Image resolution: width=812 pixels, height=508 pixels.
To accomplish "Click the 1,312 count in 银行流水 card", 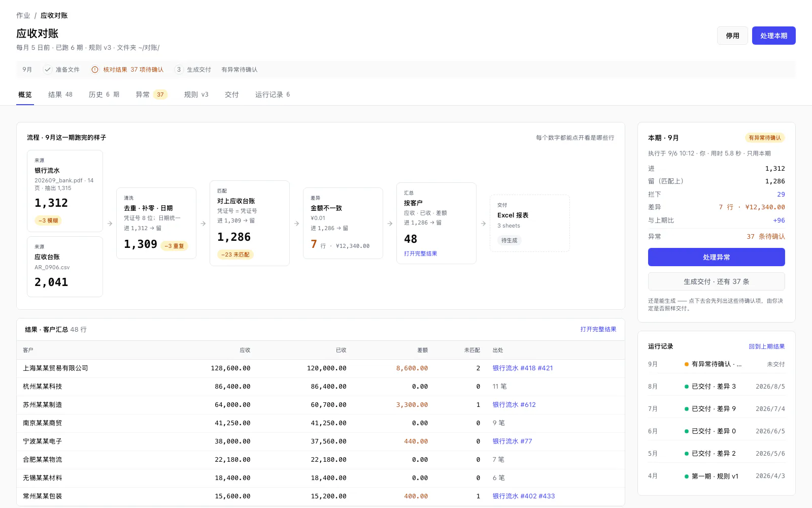I will 51,203.
